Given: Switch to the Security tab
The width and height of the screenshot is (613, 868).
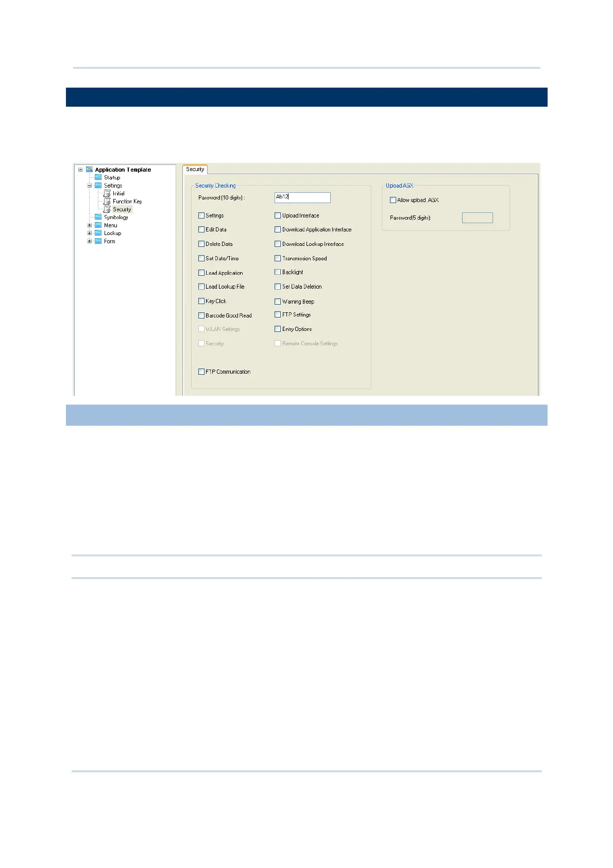Looking at the screenshot, I should tap(195, 169).
